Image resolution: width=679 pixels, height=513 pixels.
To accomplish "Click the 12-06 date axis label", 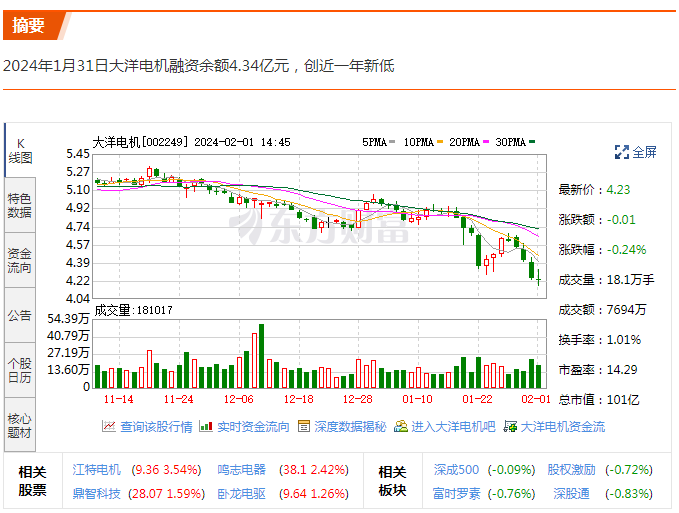I will (x=239, y=399).
